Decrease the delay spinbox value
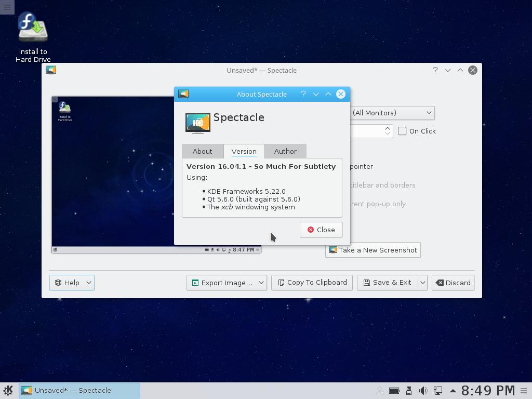Screen dimensions: 532x399 pos(388,134)
